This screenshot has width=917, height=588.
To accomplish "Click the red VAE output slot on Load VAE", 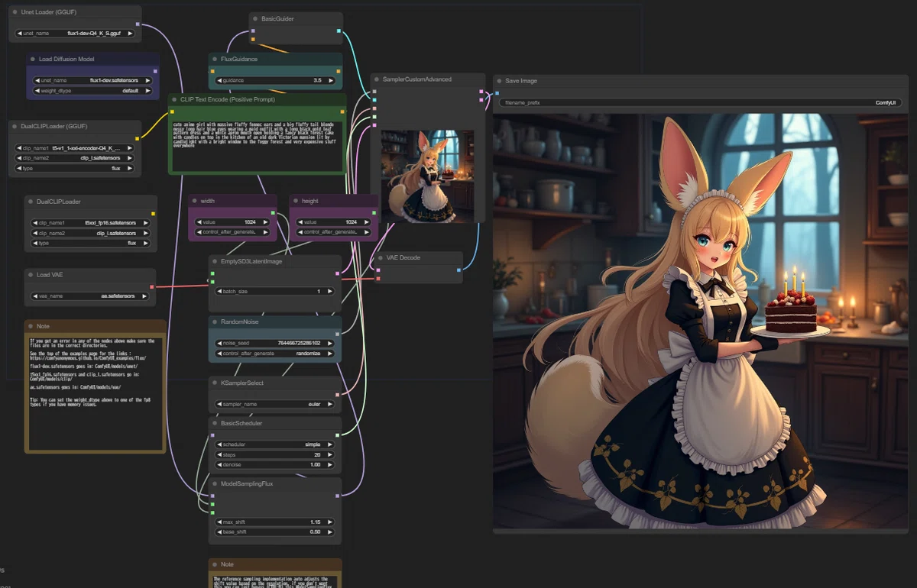I will point(151,286).
